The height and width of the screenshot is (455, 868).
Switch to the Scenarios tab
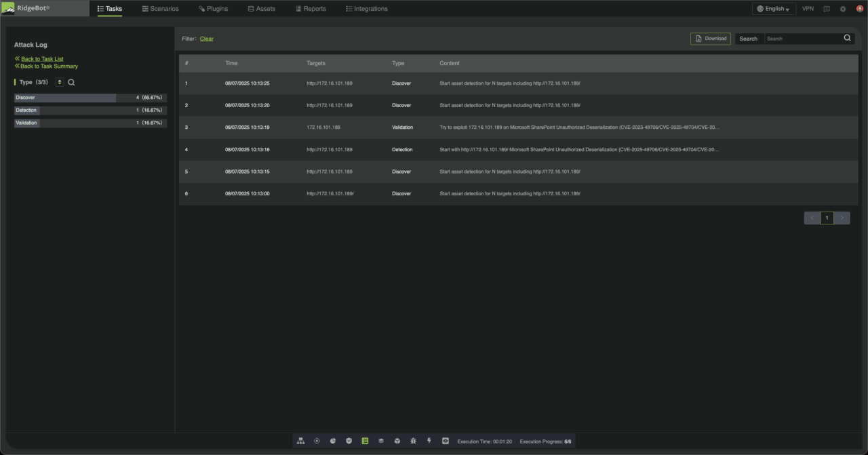161,8
